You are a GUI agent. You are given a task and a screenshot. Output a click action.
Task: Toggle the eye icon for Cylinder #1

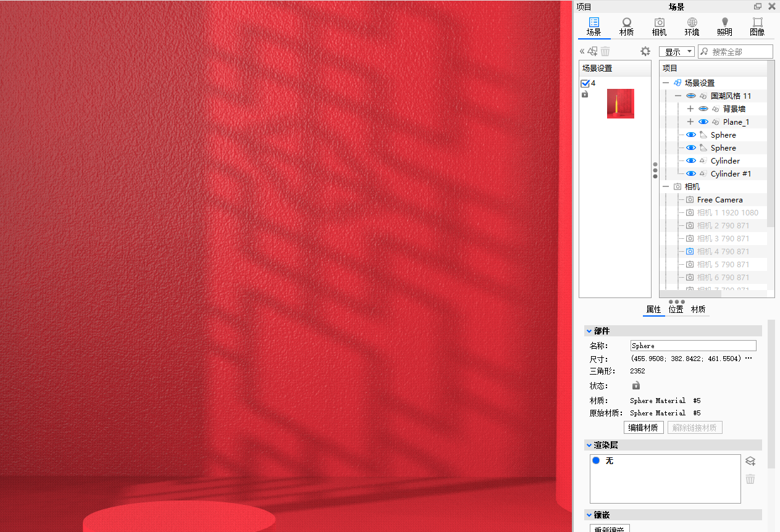(x=691, y=174)
